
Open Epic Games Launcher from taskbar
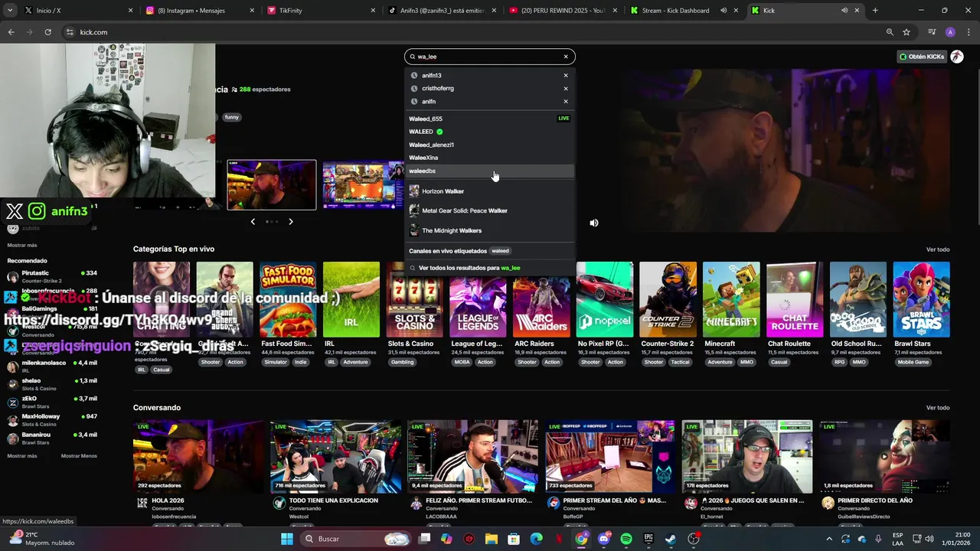click(x=648, y=539)
